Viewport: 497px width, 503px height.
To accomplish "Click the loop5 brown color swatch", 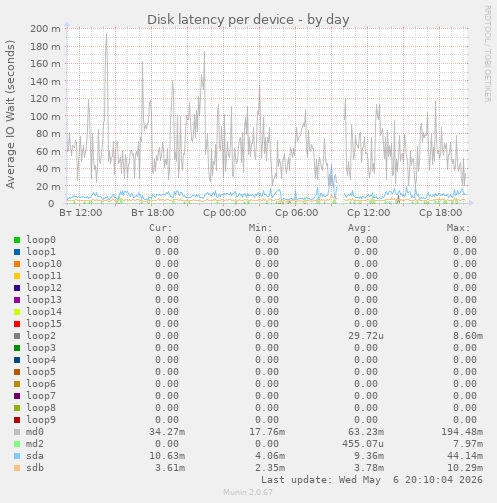I will click(x=17, y=372).
